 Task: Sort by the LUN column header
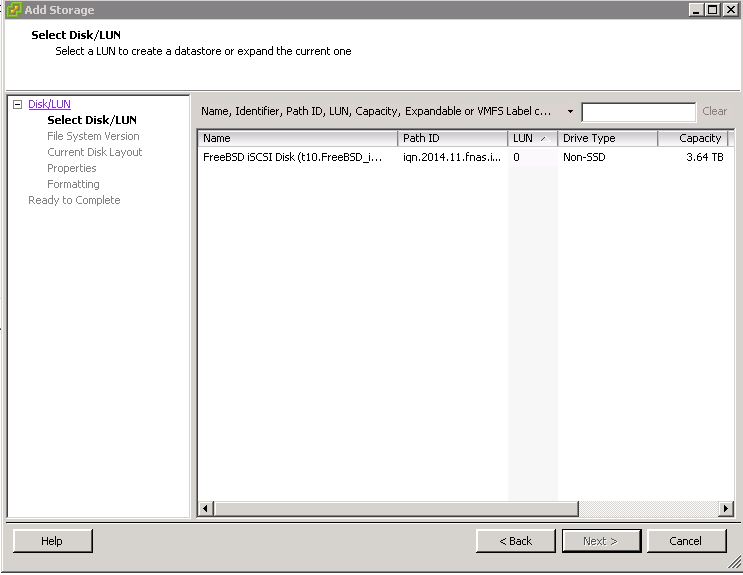(533, 138)
